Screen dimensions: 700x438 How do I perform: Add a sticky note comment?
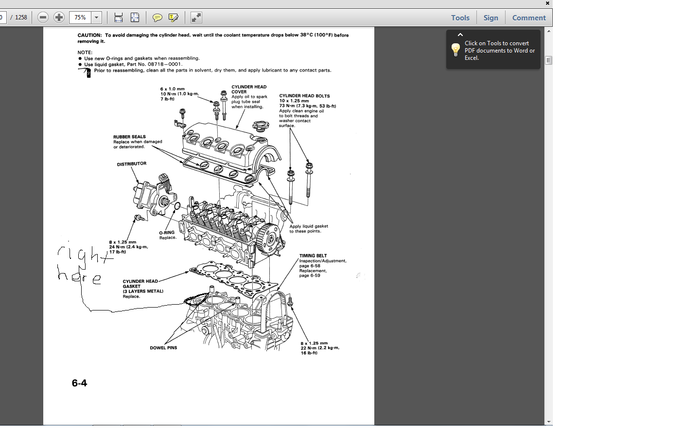(x=157, y=17)
